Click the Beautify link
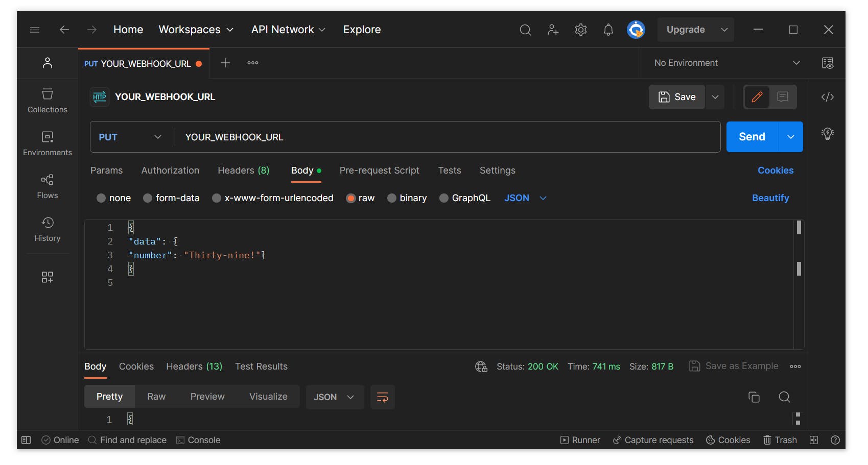Screen dimensions: 868x465 point(770,198)
